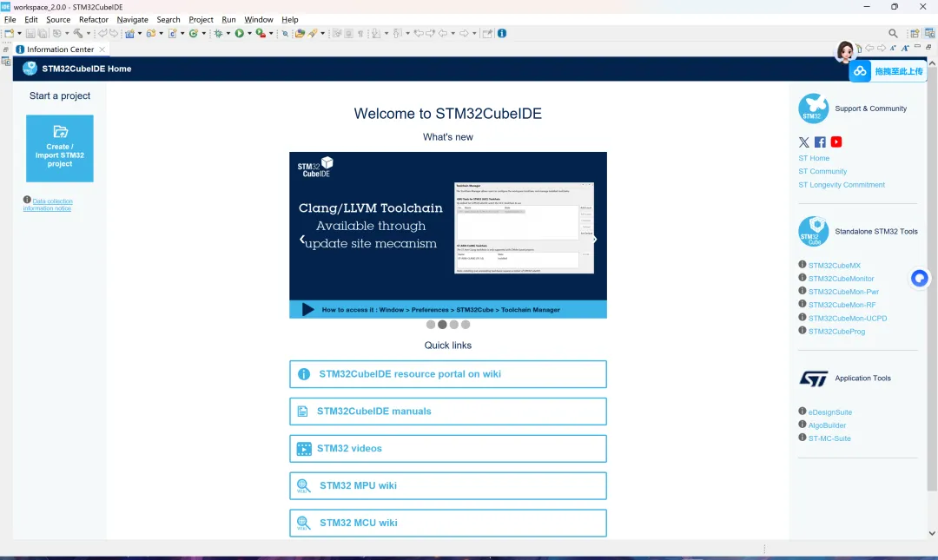Open the File menu

tap(10, 20)
